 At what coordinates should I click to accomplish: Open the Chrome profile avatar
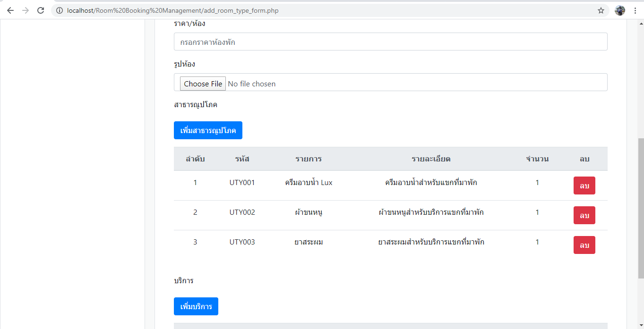click(x=620, y=10)
